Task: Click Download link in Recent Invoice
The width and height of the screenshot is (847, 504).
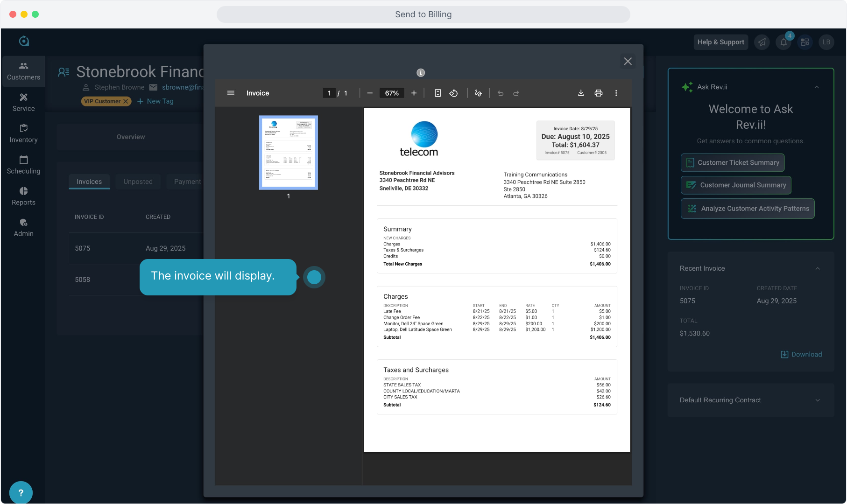Action: click(x=801, y=354)
